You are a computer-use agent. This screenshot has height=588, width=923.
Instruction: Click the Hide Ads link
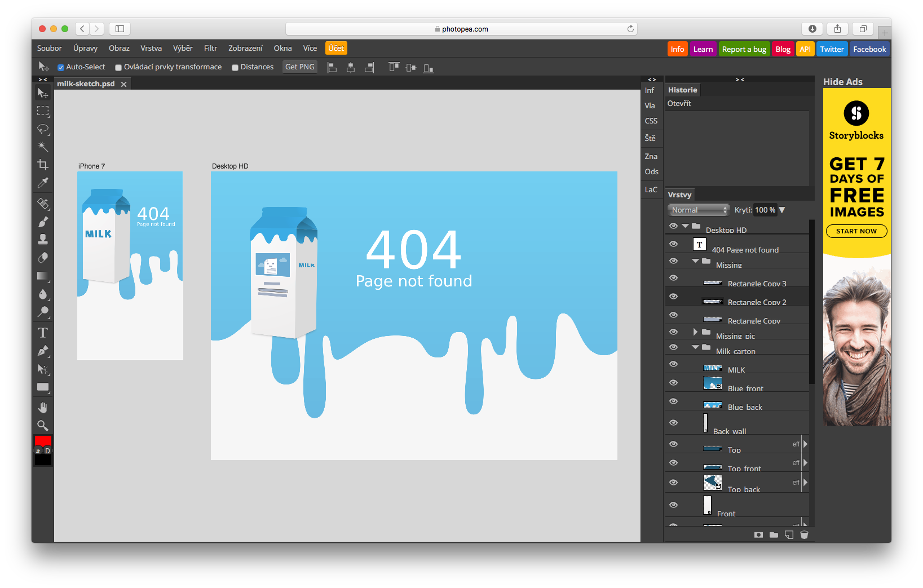[x=842, y=82]
